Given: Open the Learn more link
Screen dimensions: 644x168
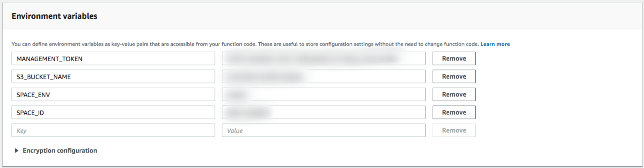Looking at the screenshot, I should pyautogui.click(x=495, y=44).
